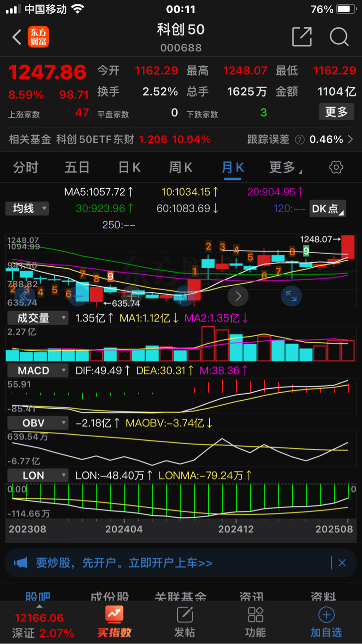Screen dimensions: 362x644
Task: Expand the K-line chart to fullscreen
Action: click(291, 296)
